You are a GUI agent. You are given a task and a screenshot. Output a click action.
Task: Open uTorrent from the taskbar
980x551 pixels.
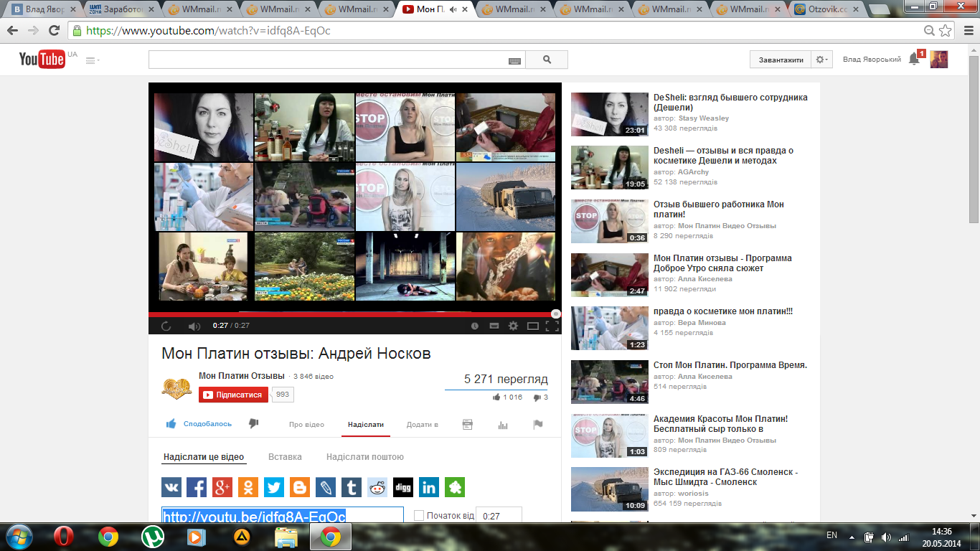(151, 537)
